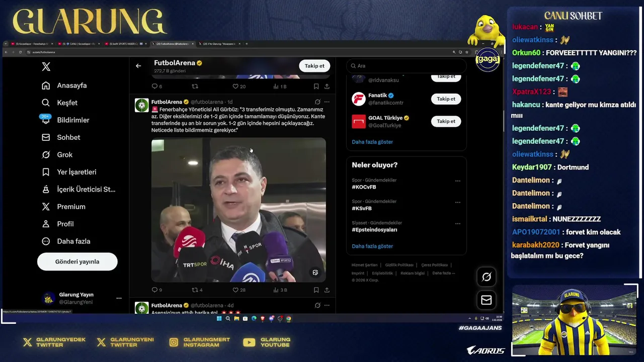The height and width of the screenshot is (362, 644).
Task: Bookmark the Ali Gürbüz post
Action: coord(316,290)
